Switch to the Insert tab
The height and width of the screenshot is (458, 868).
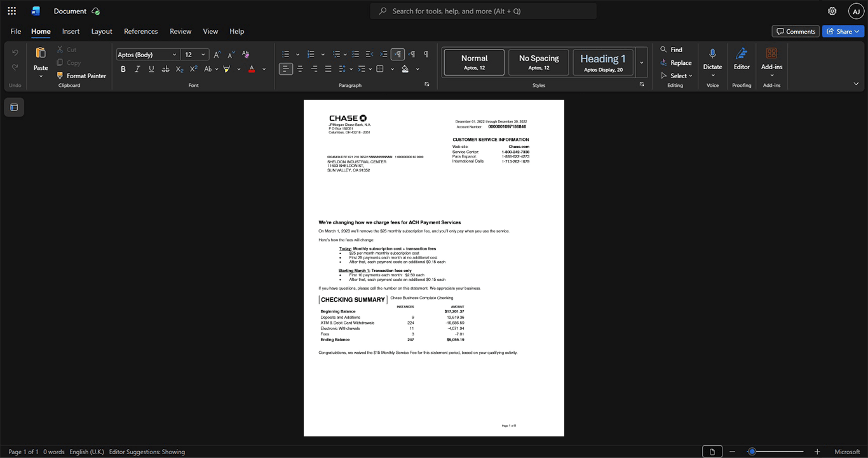tap(71, 31)
